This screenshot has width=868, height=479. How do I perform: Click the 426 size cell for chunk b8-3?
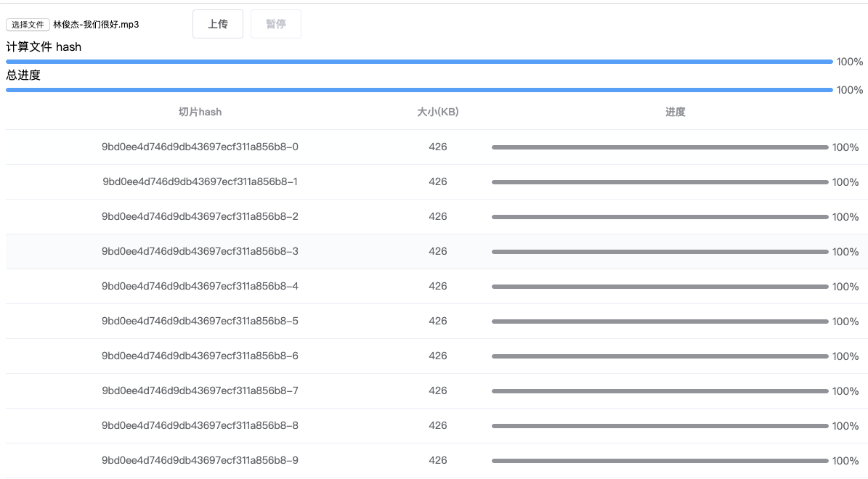tap(437, 251)
